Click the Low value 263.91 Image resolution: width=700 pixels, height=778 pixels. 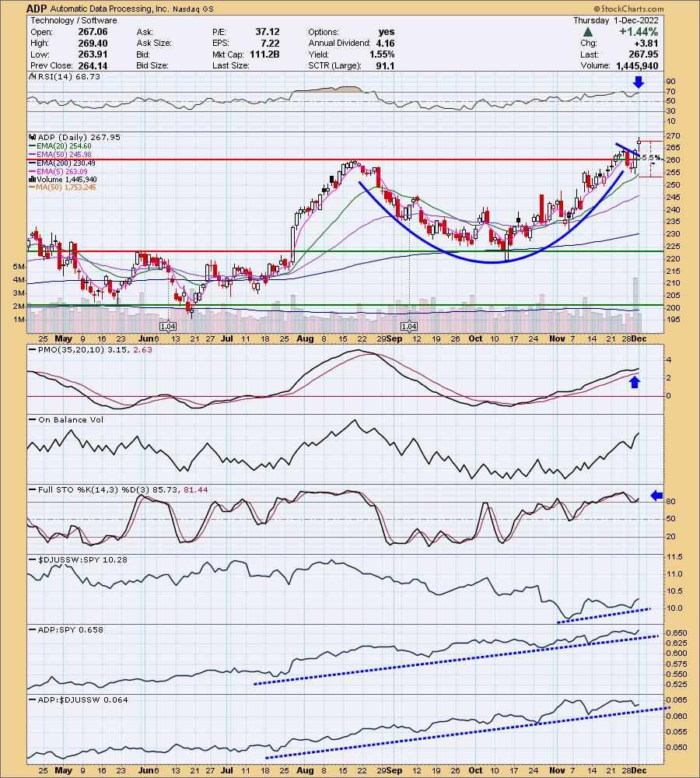tap(93, 54)
